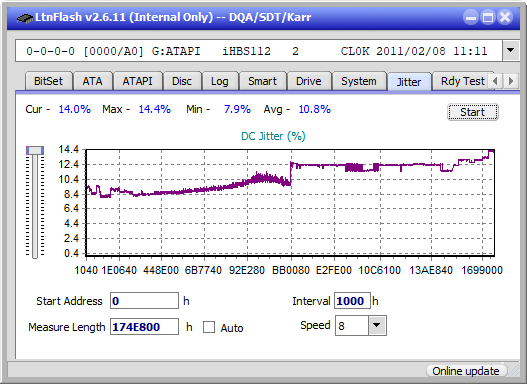Switch to the Drive tab
This screenshot has height=384, width=527.
(309, 81)
